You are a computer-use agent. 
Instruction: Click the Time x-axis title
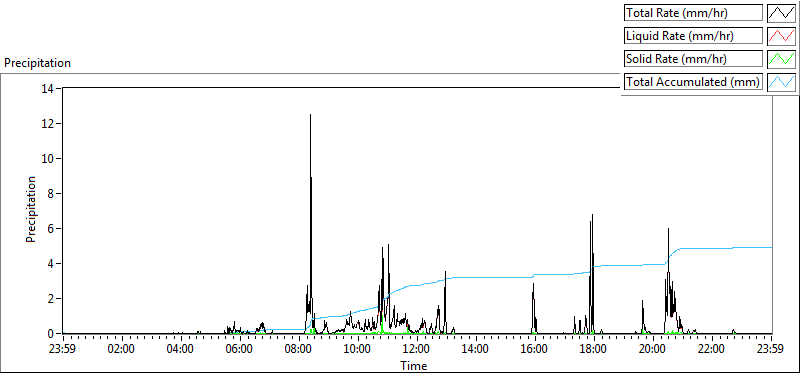point(414,365)
